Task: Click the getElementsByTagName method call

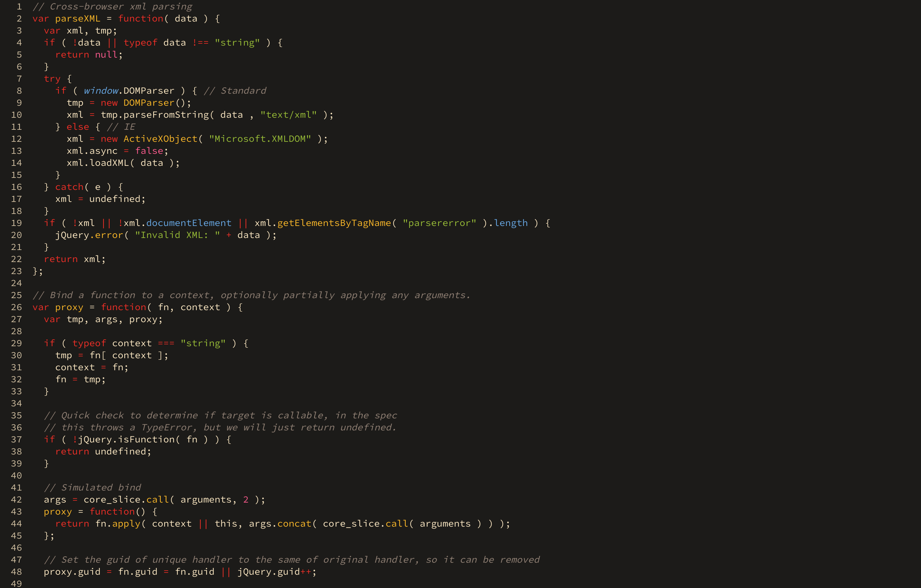Action: tap(334, 223)
